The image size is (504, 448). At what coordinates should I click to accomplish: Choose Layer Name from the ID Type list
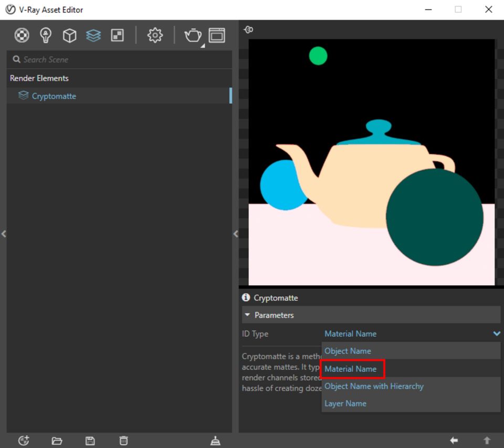345,403
